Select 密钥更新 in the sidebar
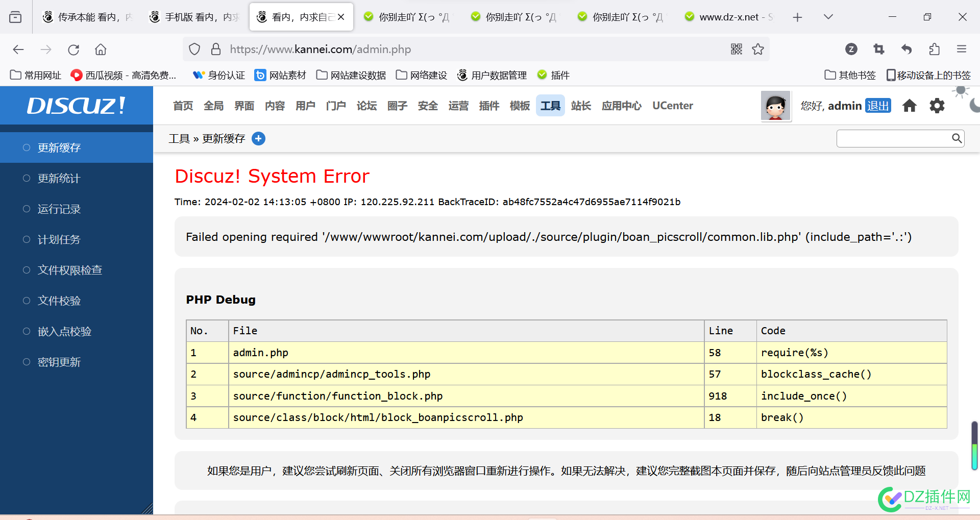 (x=77, y=362)
